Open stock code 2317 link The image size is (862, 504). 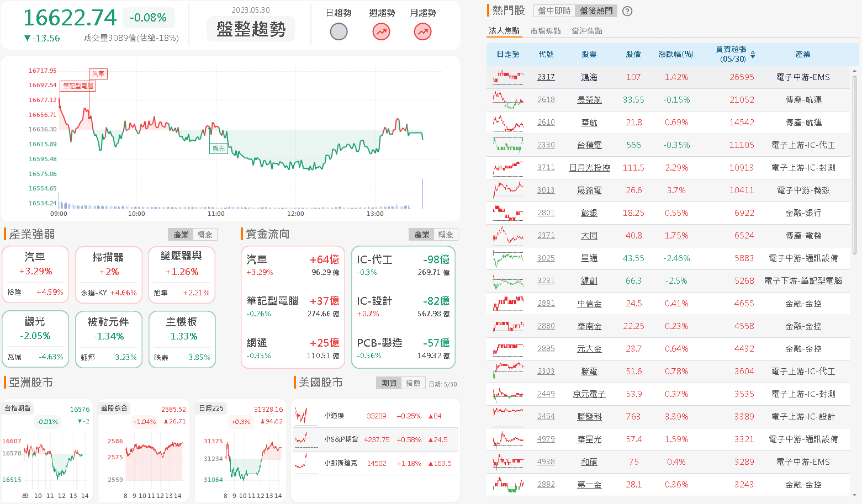click(546, 77)
